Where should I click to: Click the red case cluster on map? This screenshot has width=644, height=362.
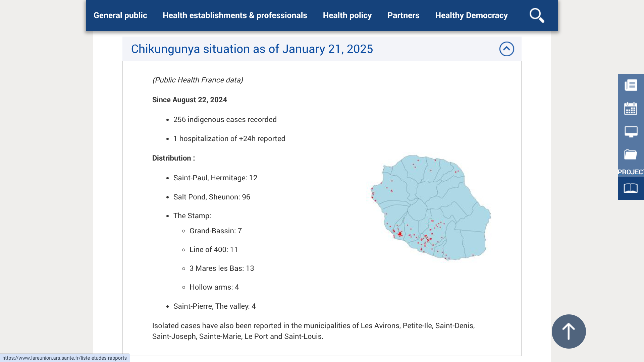pyautogui.click(x=400, y=234)
